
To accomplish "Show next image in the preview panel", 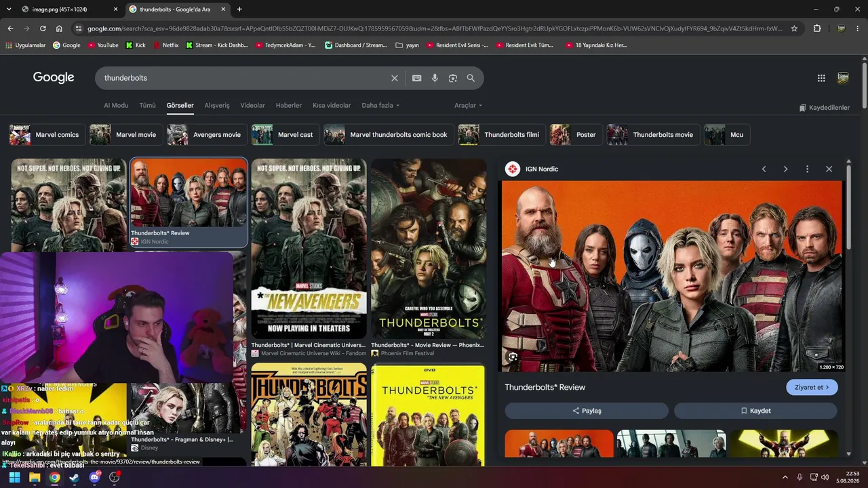I will coord(785,169).
